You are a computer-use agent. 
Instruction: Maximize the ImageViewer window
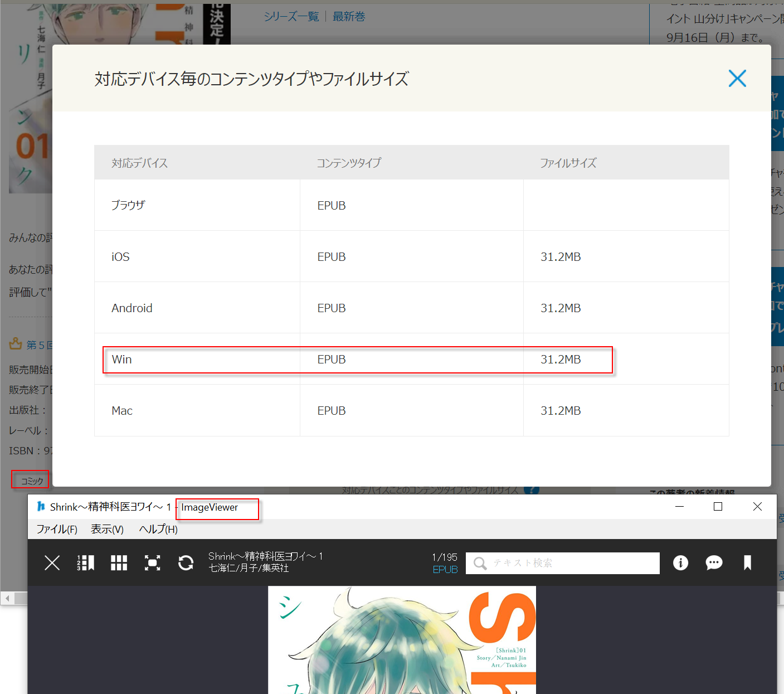(718, 507)
